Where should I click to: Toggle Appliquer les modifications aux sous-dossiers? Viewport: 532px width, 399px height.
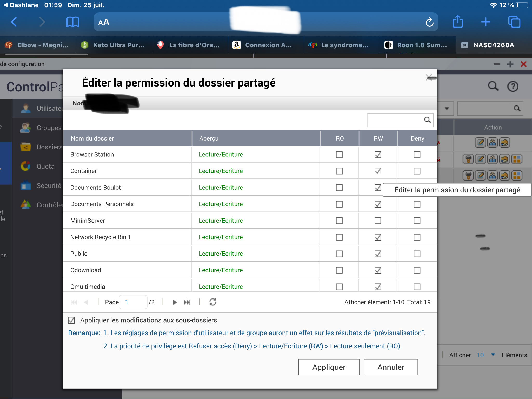(x=71, y=320)
